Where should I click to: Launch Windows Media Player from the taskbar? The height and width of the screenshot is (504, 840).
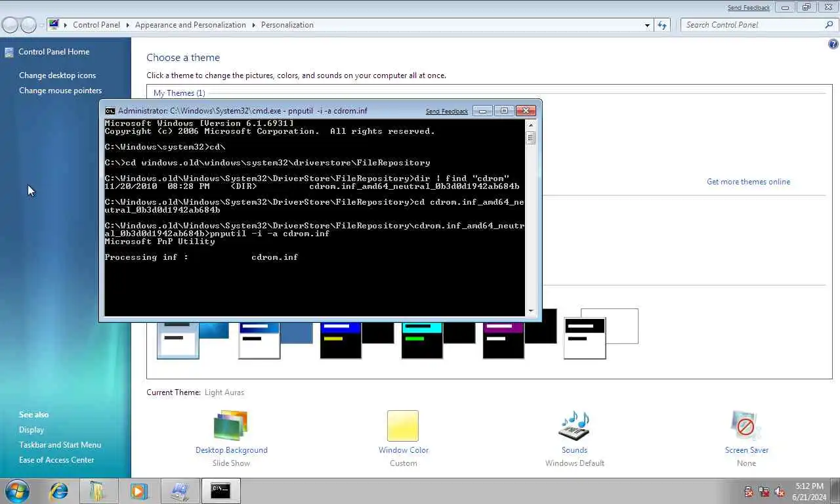click(x=138, y=491)
